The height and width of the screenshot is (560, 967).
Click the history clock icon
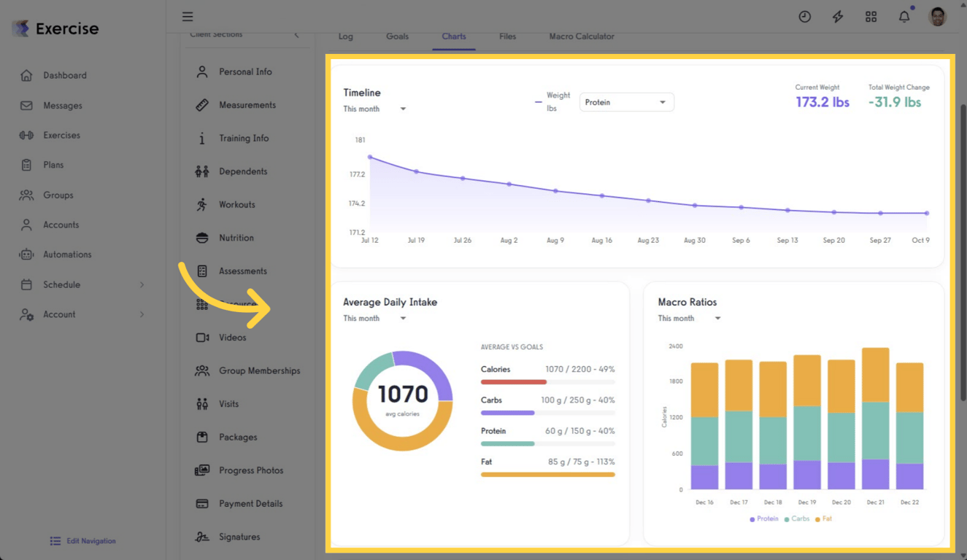click(804, 16)
